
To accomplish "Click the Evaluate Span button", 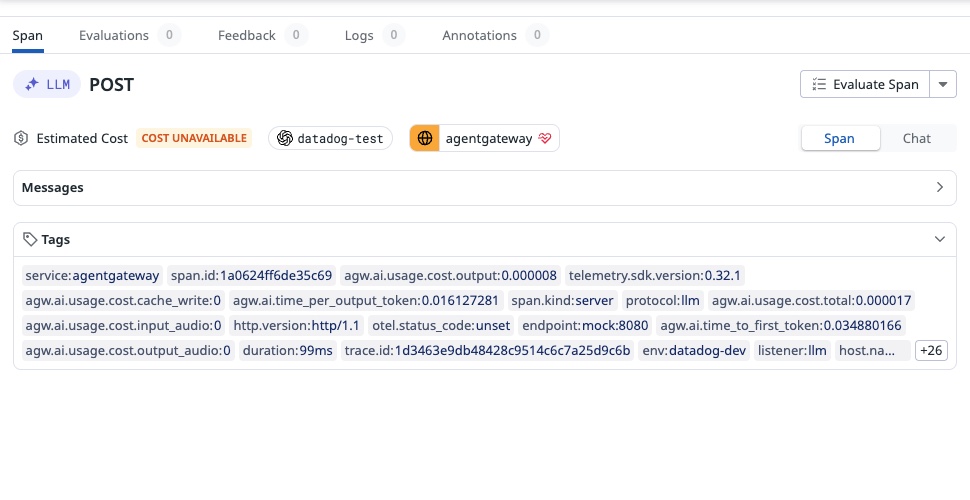I will 865,84.
